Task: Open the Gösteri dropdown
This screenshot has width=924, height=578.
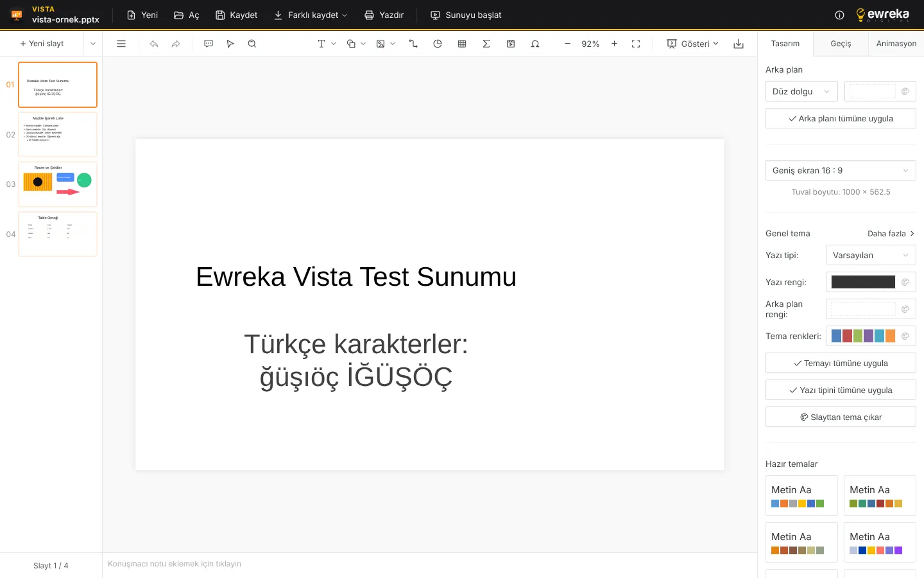Action: pyautogui.click(x=692, y=44)
